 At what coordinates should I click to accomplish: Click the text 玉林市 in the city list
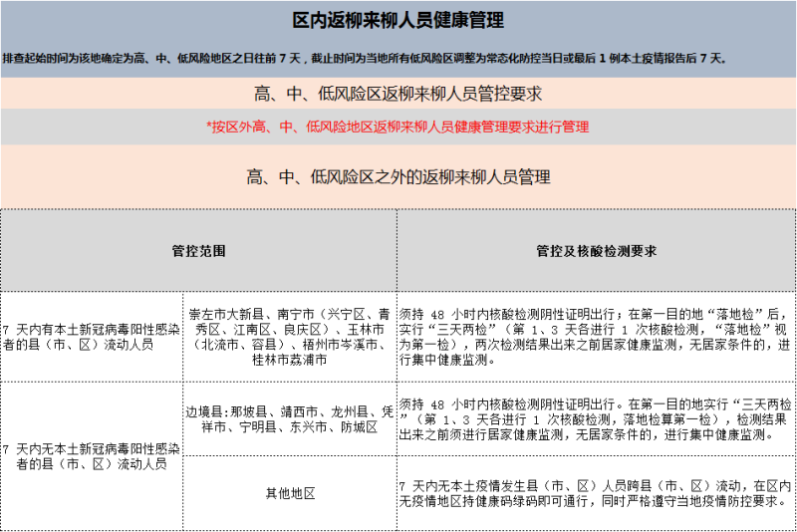point(363,330)
